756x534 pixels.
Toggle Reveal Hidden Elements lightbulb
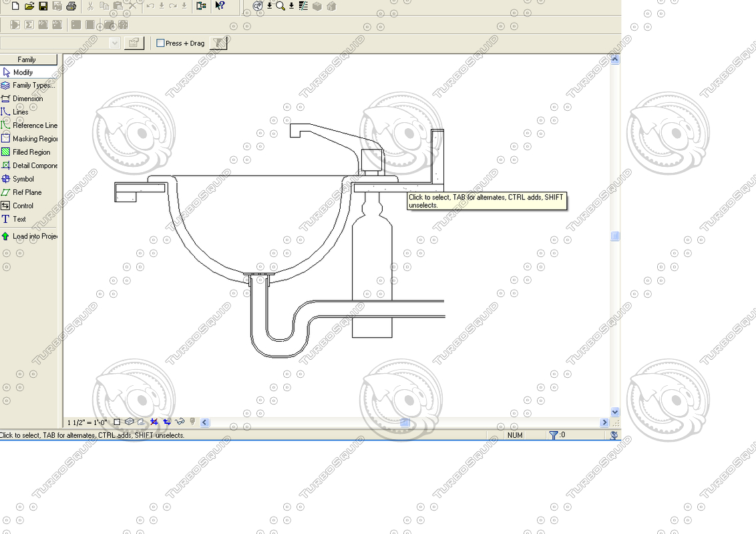point(192,422)
